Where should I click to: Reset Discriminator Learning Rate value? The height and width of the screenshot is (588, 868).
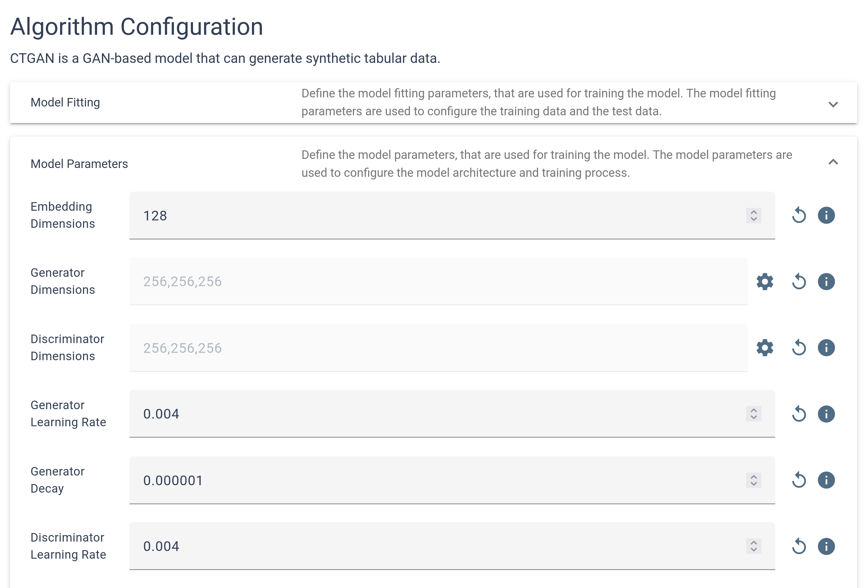[799, 546]
